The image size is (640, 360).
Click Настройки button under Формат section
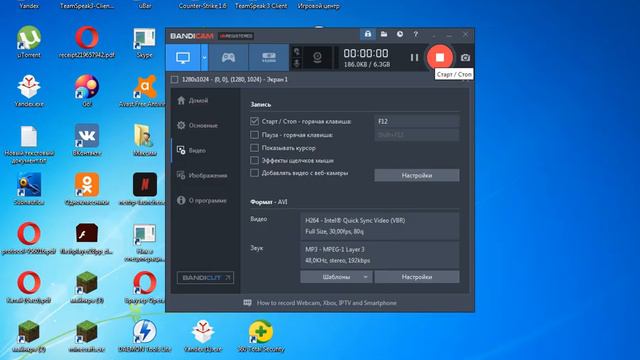tap(417, 277)
